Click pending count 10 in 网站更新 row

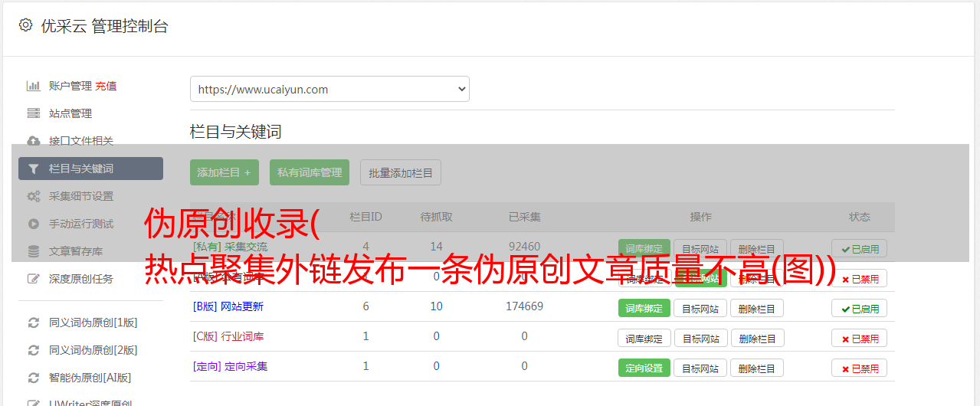click(x=436, y=306)
